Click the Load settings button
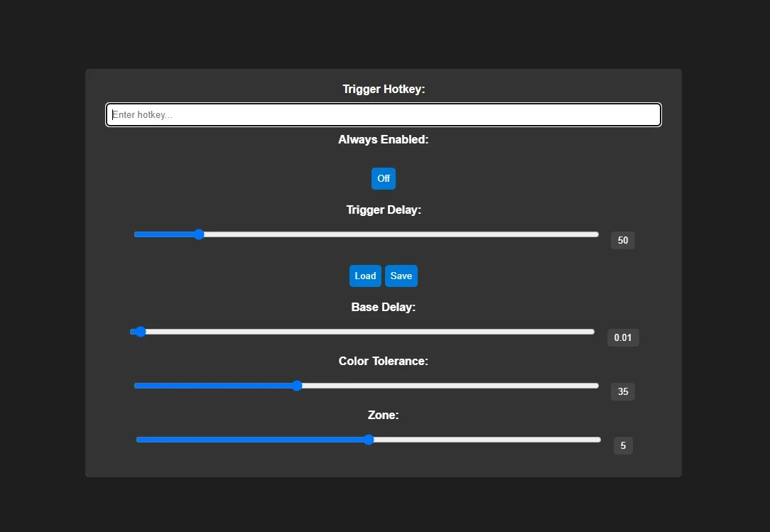The height and width of the screenshot is (532, 770). pyautogui.click(x=365, y=276)
